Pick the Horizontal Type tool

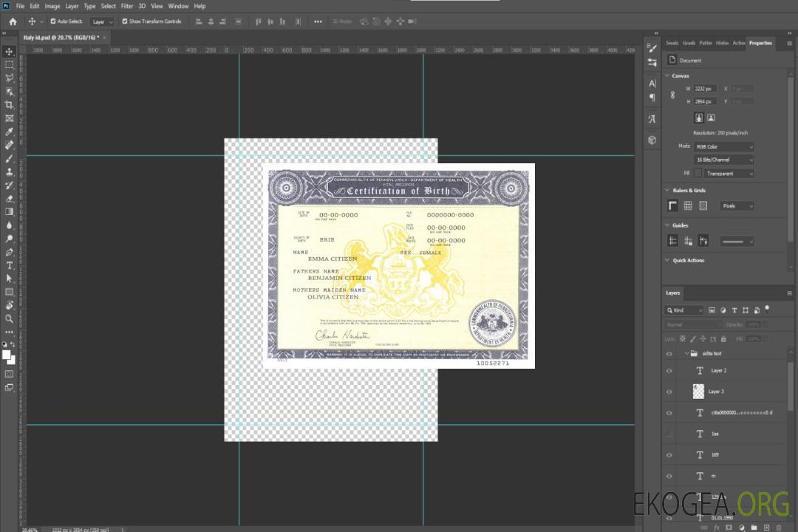coord(10,265)
